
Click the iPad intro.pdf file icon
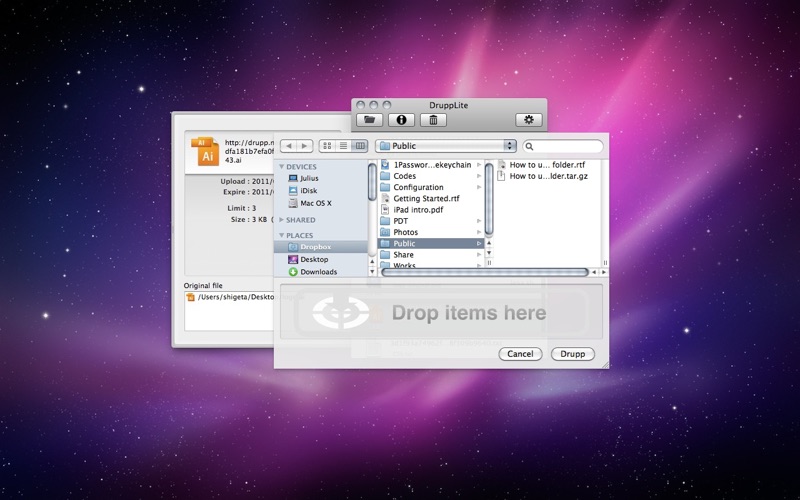pos(385,210)
